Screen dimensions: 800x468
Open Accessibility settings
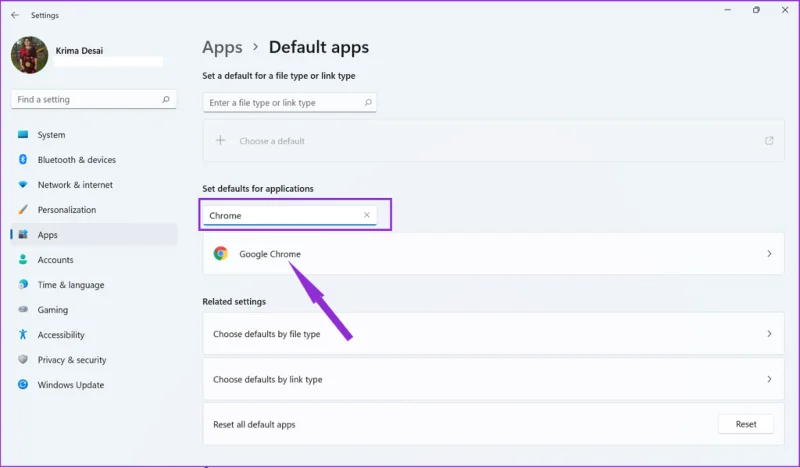(x=94, y=335)
